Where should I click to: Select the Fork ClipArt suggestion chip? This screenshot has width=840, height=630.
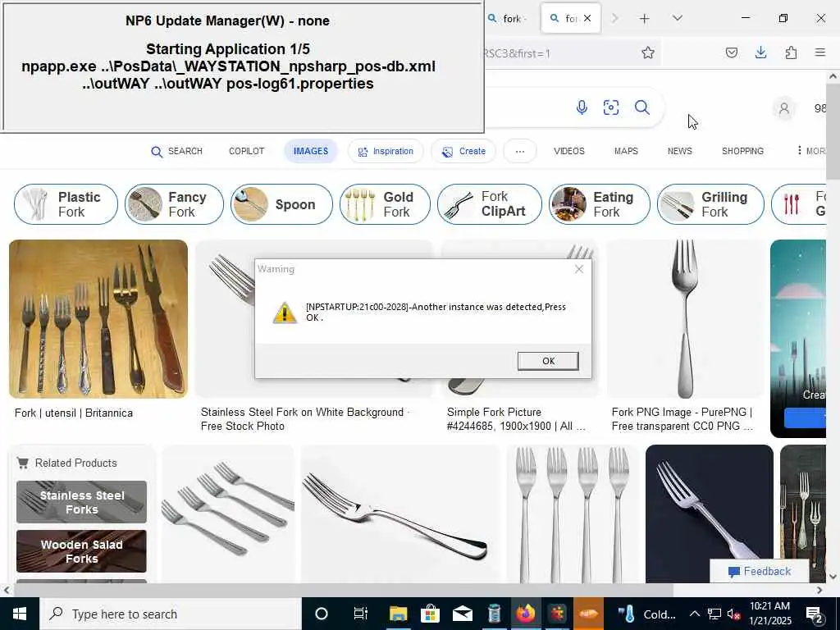(x=489, y=204)
